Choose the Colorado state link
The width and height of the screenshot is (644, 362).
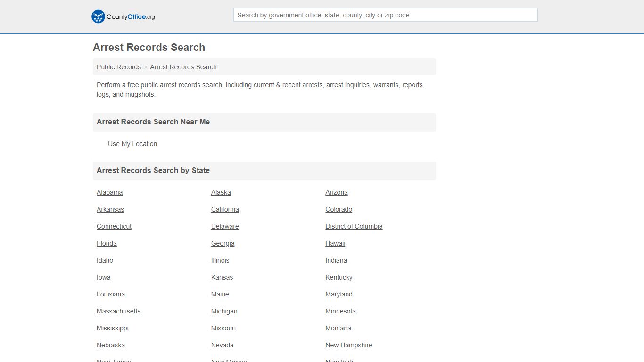point(339,209)
